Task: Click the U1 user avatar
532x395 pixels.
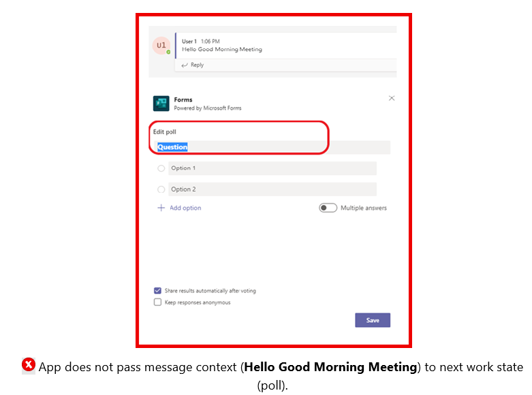Action: click(x=161, y=46)
